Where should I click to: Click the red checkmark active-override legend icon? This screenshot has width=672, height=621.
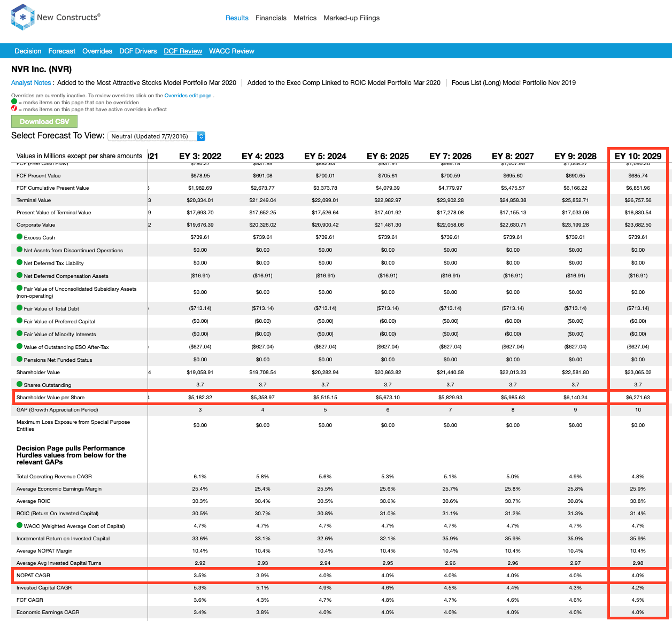click(14, 108)
